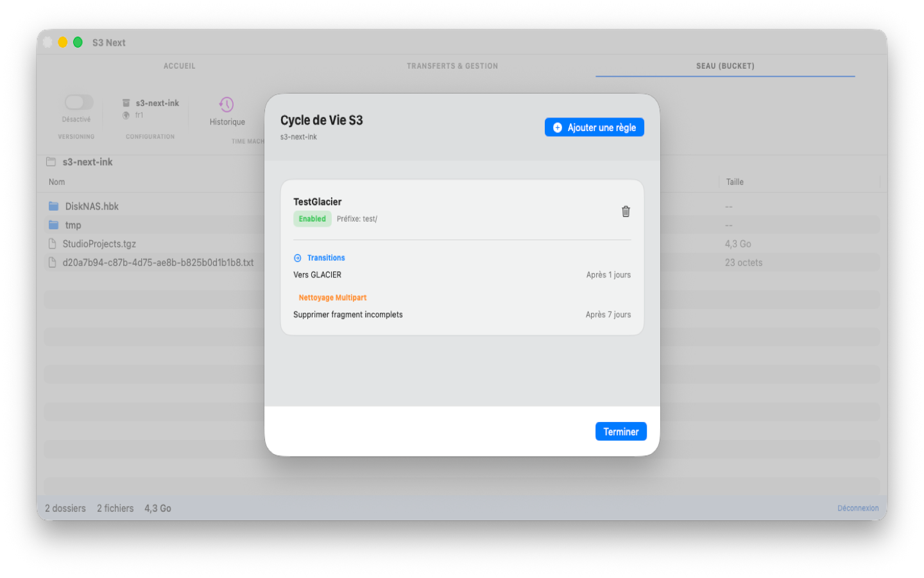Click the StudioProjects.tgz file icon

53,244
